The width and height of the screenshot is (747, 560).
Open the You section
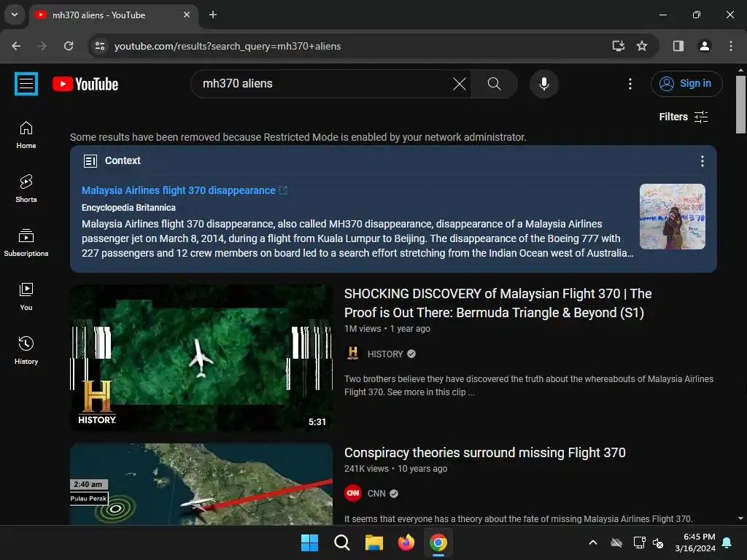26,297
